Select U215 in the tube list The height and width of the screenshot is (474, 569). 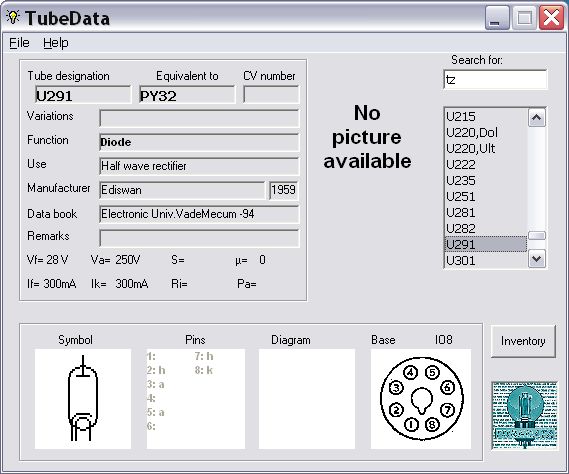[x=486, y=117]
